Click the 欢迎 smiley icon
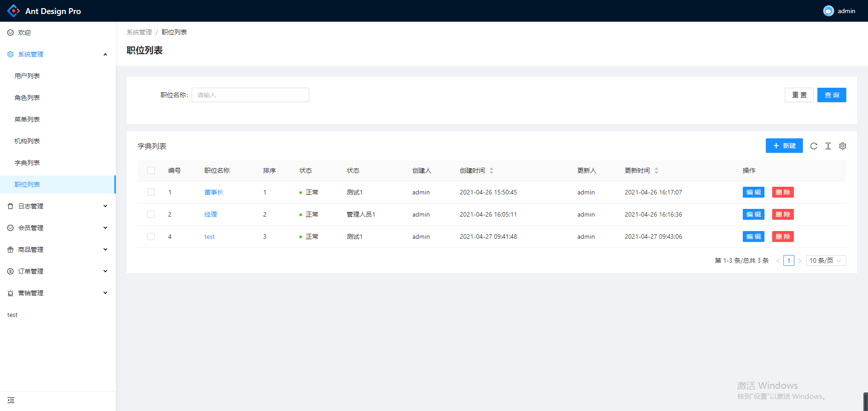This screenshot has width=868, height=411. tap(10, 33)
